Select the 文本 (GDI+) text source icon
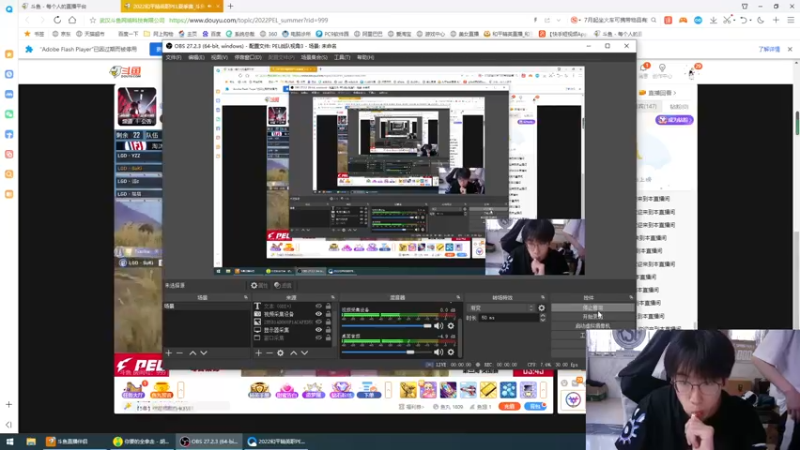 coord(257,306)
